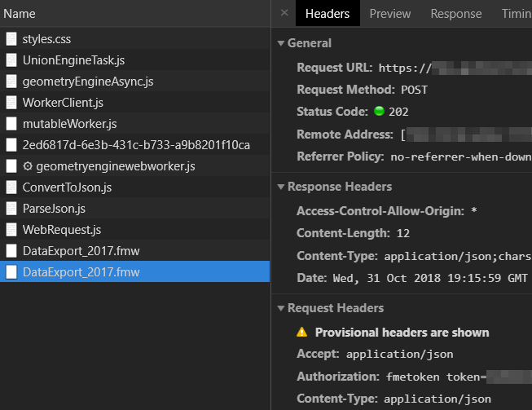Select the UnionEngineTask.js request

(135, 60)
